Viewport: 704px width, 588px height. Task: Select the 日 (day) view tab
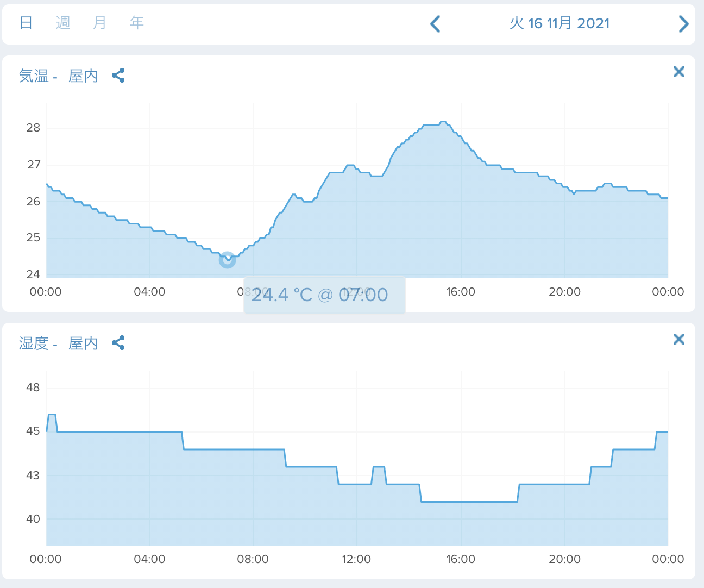coord(26,23)
